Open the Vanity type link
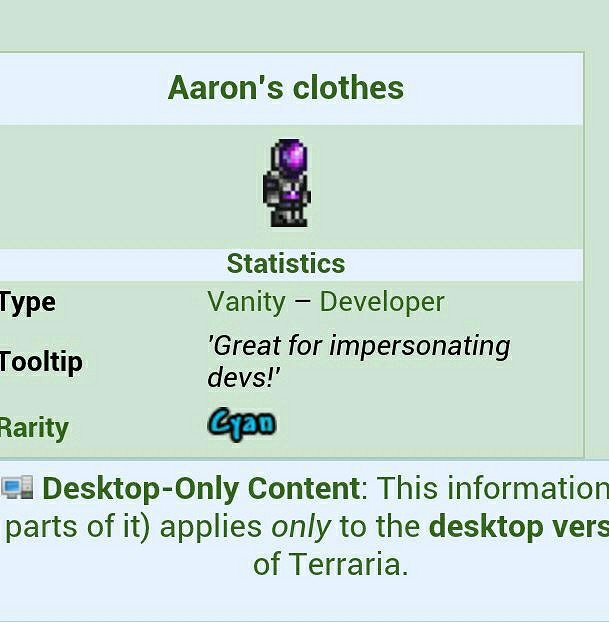The width and height of the screenshot is (609, 622). [x=246, y=302]
